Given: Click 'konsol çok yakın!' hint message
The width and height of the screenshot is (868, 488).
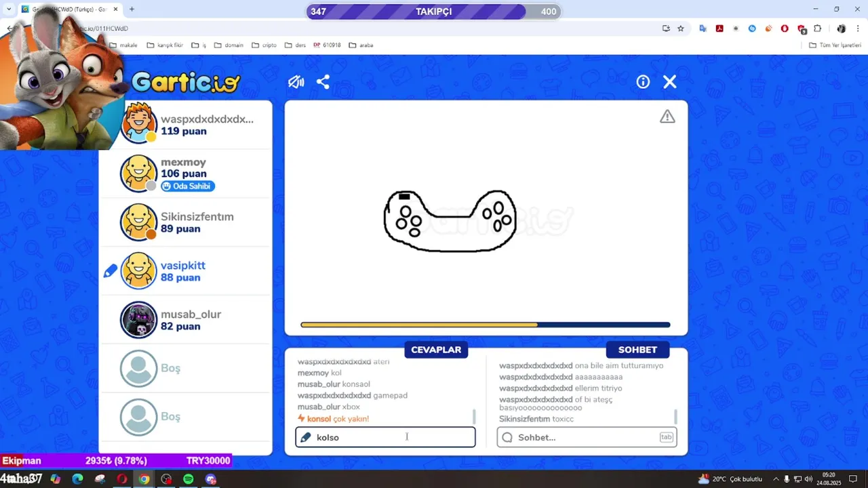Looking at the screenshot, I should (334, 419).
